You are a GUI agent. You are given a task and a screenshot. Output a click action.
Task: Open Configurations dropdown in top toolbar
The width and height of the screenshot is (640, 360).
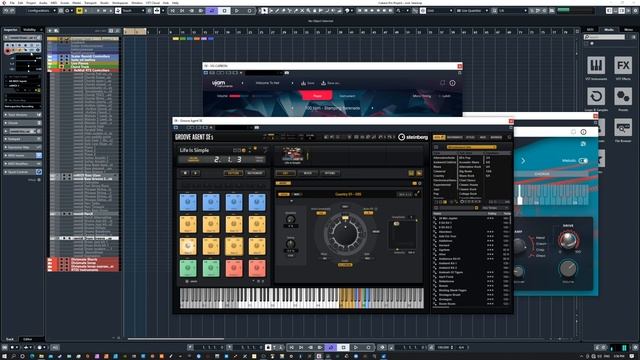41,11
